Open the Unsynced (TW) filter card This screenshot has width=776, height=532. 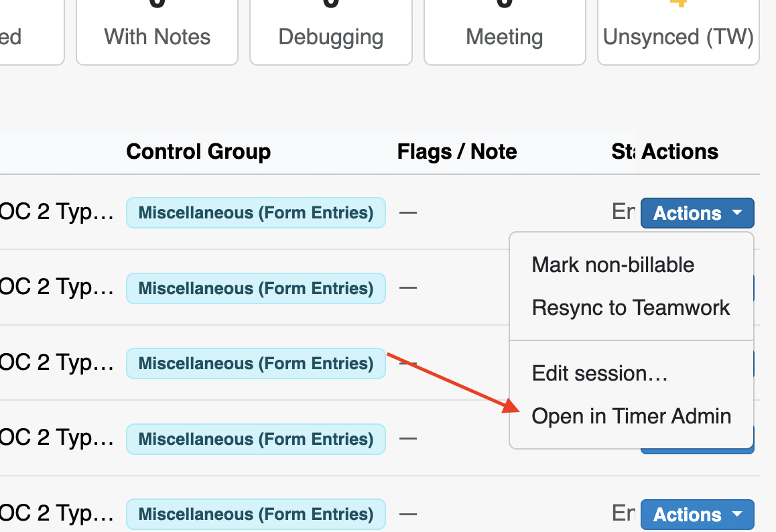click(679, 31)
